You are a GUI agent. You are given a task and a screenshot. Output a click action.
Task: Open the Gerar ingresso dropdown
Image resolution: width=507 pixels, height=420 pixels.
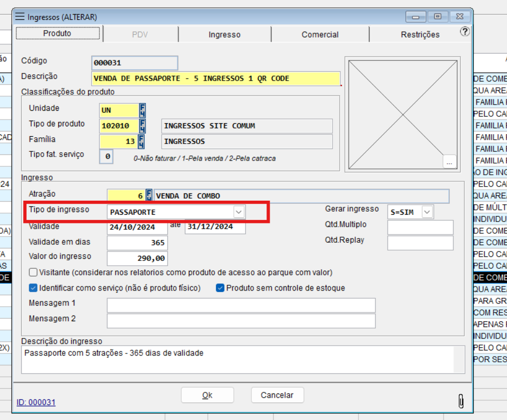[x=426, y=212]
